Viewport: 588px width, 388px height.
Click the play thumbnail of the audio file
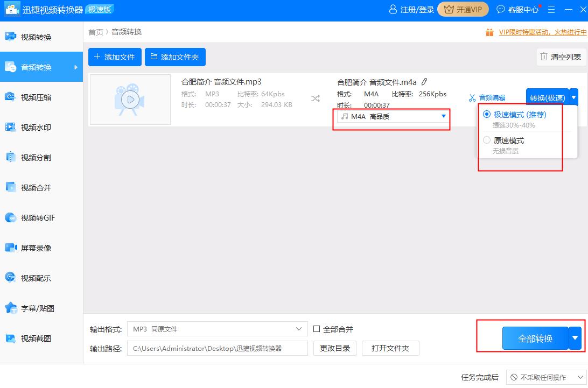tap(129, 100)
